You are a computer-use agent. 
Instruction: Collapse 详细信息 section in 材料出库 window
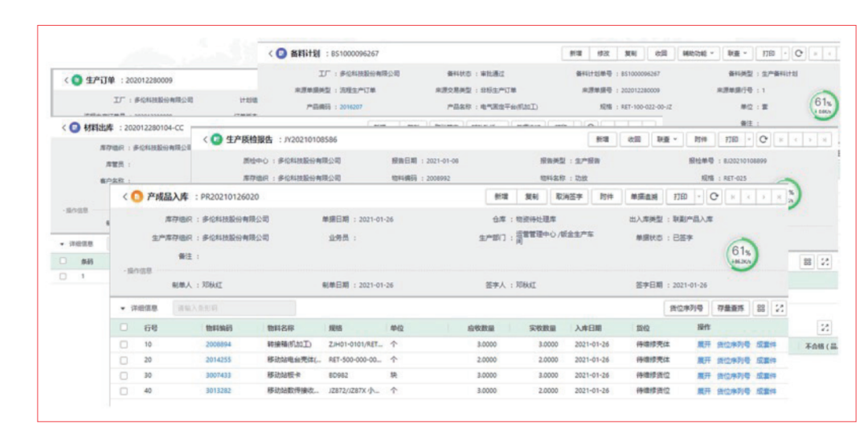[x=62, y=244]
